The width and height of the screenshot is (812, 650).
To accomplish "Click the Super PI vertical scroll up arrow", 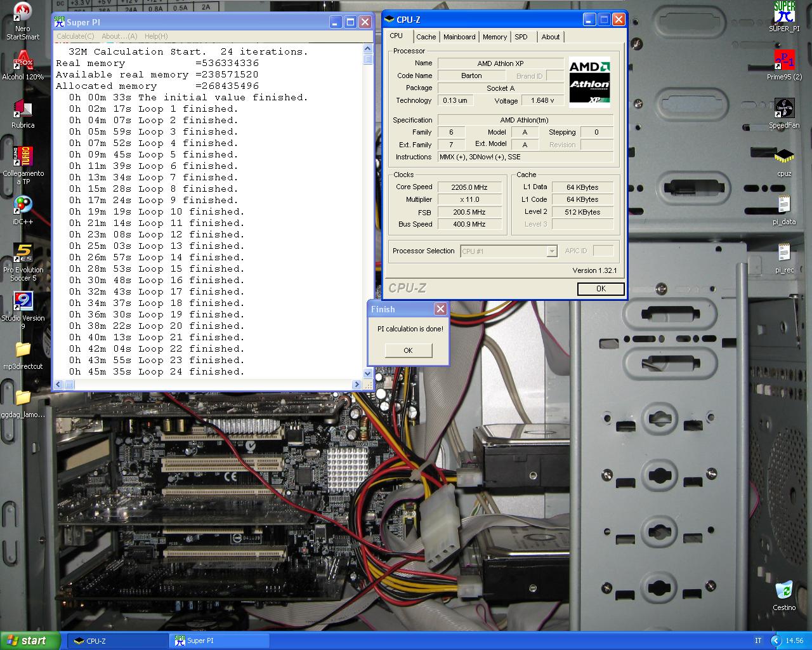I will pos(368,49).
